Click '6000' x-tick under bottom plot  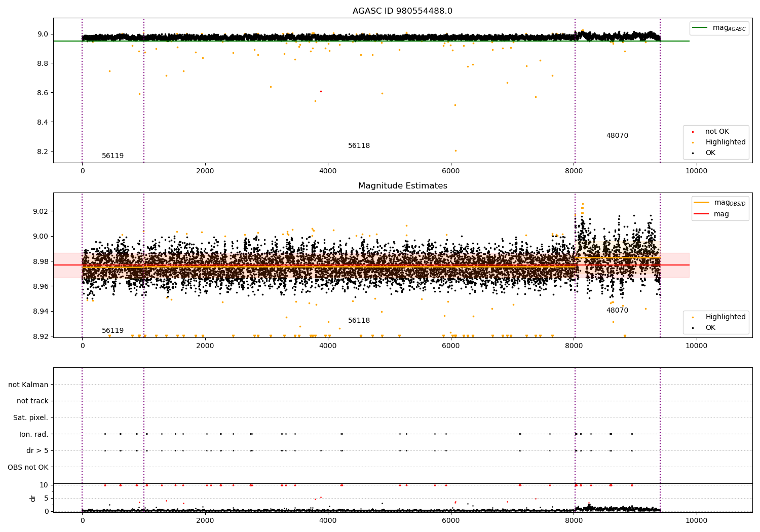point(451,521)
